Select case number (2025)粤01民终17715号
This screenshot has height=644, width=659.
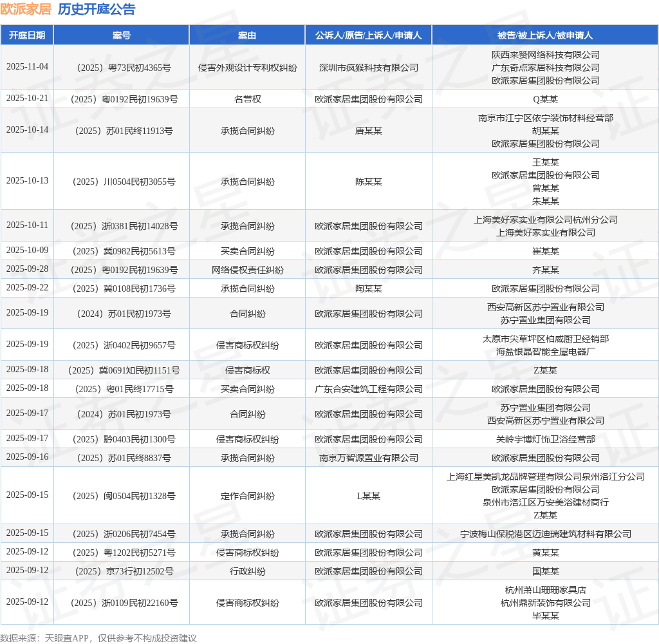pyautogui.click(x=124, y=389)
